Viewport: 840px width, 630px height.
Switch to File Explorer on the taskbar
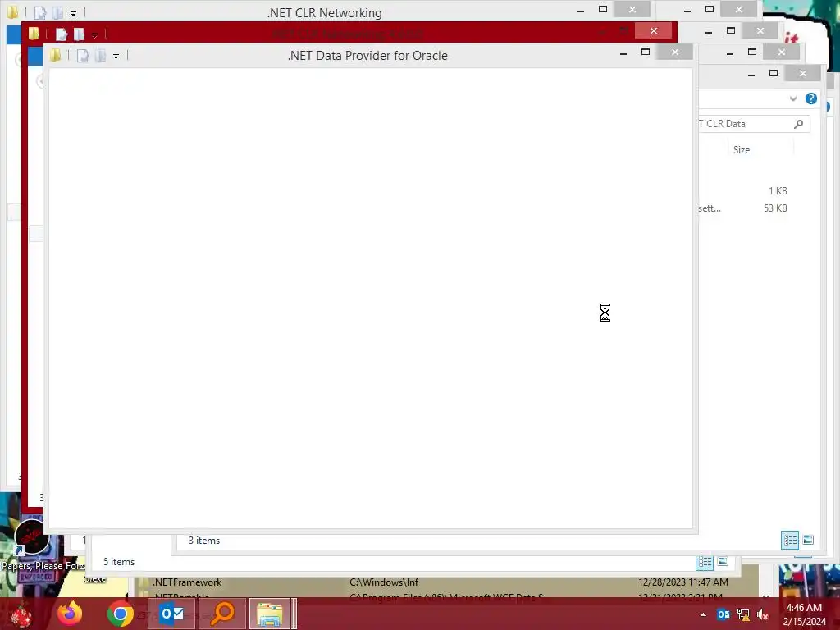pos(270,614)
